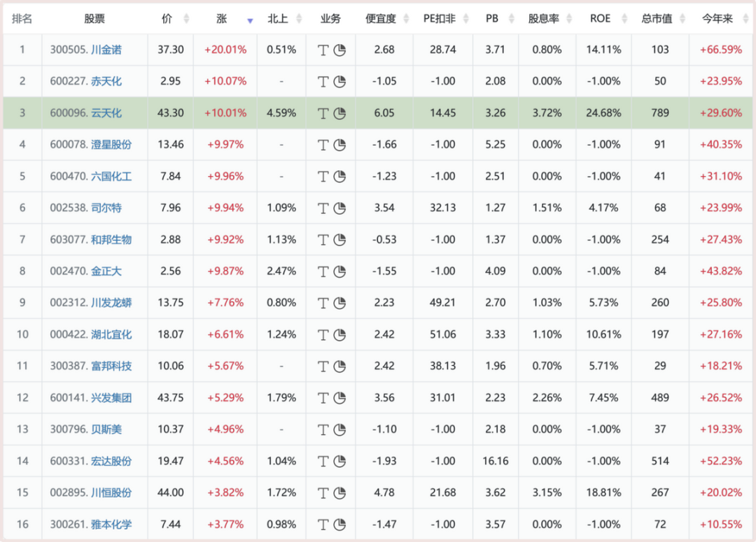The image size is (756, 542).
Task: Toggle sorting on the 总市值 column
Action: click(681, 19)
